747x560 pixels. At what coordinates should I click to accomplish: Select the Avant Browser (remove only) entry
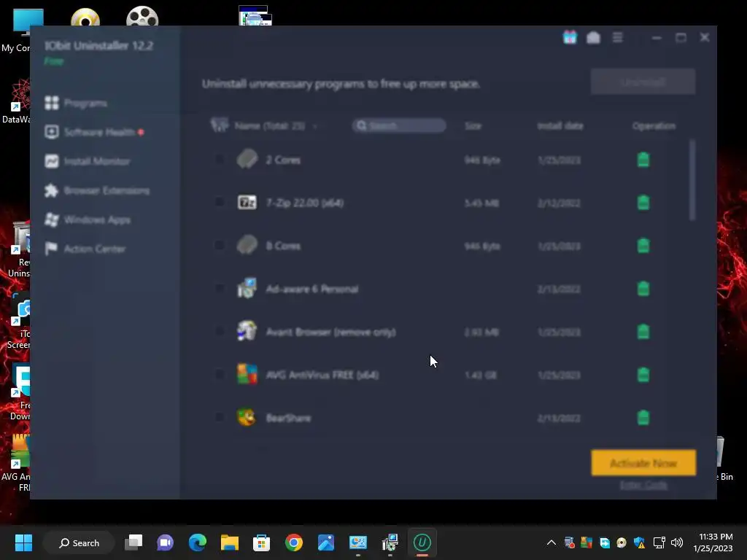tap(330, 332)
